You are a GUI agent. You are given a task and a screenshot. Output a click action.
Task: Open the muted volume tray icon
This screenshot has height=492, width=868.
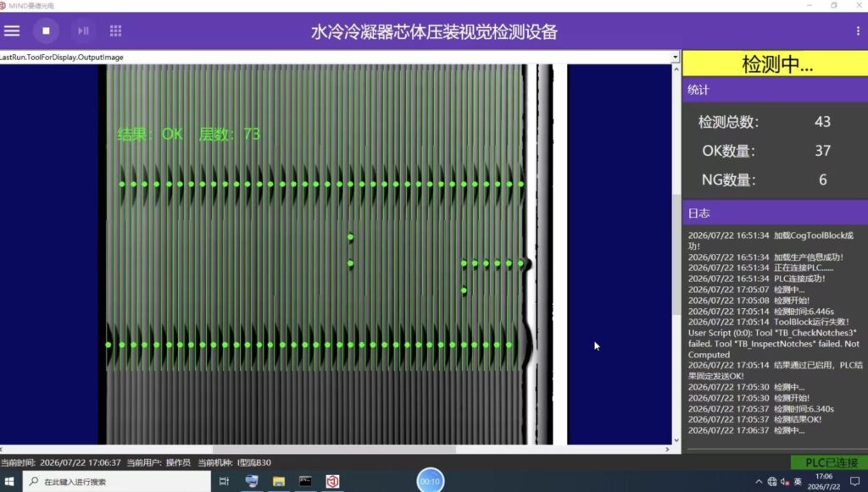pyautogui.click(x=784, y=482)
